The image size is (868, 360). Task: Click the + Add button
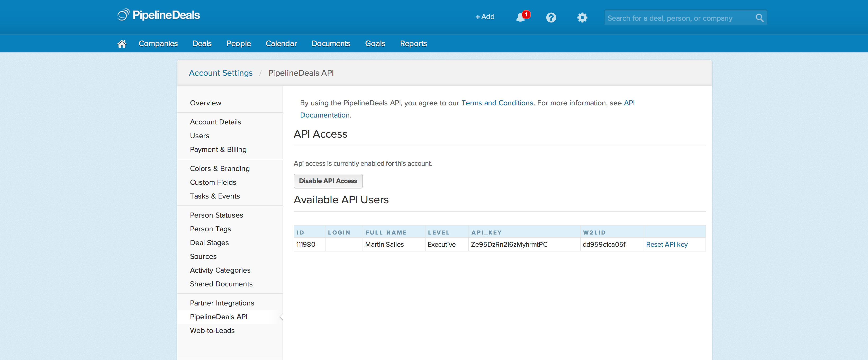pos(485,17)
